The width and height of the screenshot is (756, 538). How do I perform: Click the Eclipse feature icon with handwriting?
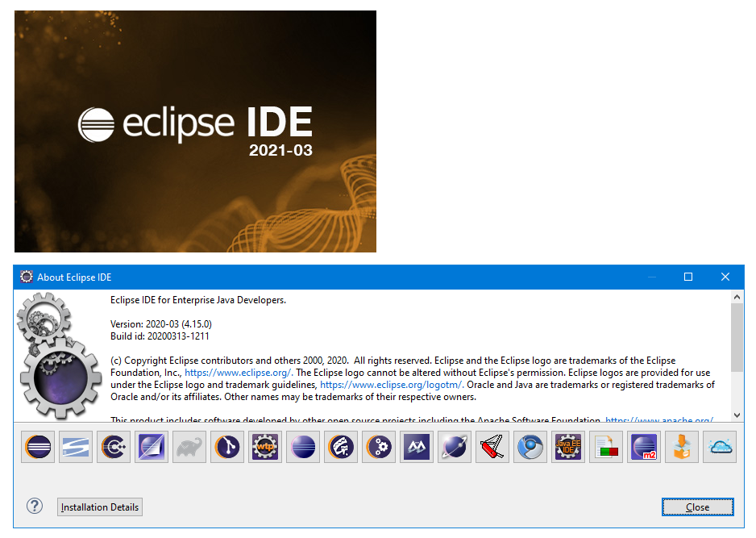[x=341, y=447]
